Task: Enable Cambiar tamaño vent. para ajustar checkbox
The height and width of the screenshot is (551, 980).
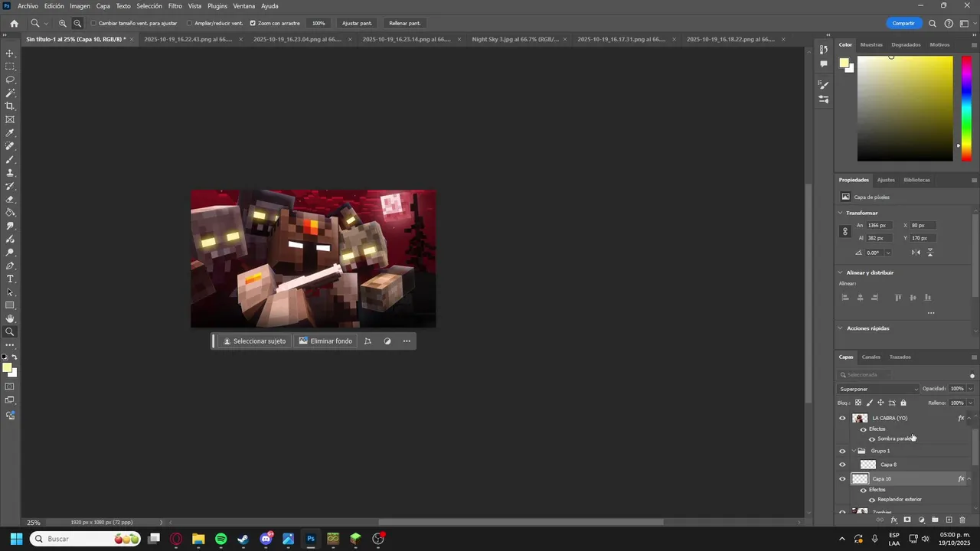Action: click(x=93, y=23)
